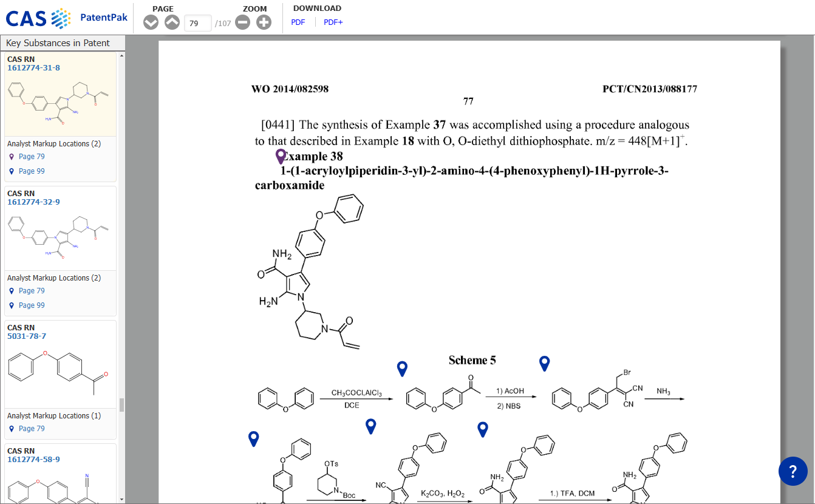815x504 pixels.
Task: Click the Example 38 structure drawing in the document
Action: click(310, 273)
